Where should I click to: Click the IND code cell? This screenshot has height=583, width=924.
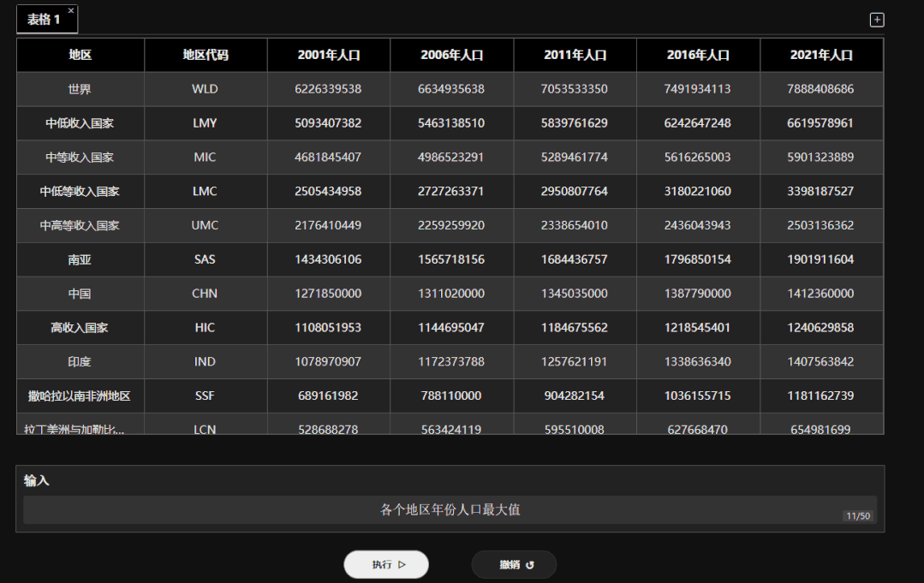pyautogui.click(x=205, y=362)
